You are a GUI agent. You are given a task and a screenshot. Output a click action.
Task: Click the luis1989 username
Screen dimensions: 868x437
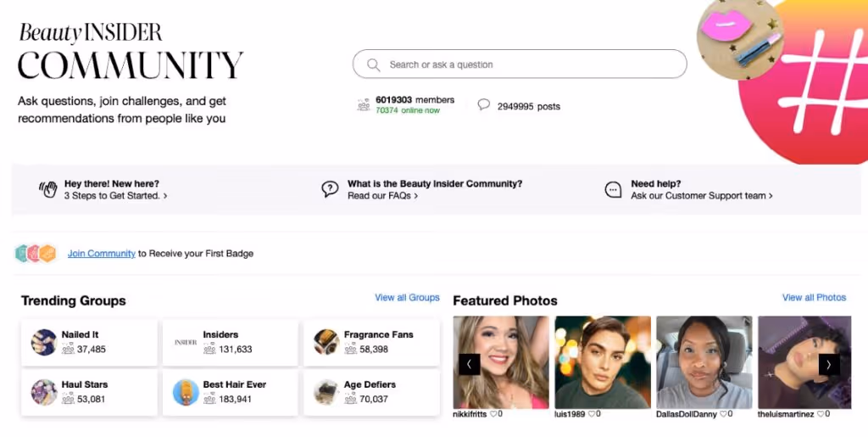[x=570, y=414]
